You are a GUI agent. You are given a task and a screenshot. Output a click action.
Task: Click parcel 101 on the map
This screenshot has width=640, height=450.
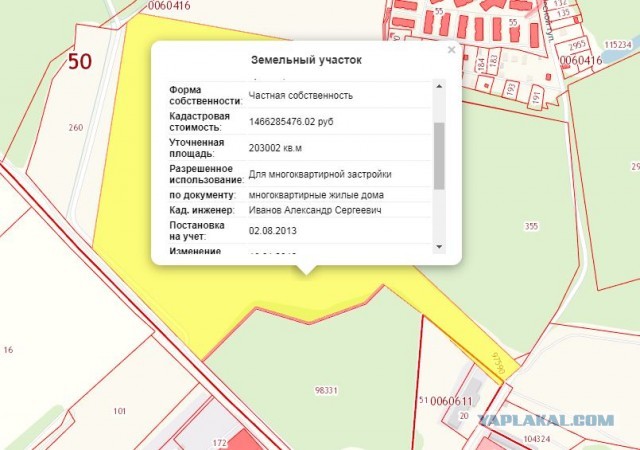coord(119,411)
